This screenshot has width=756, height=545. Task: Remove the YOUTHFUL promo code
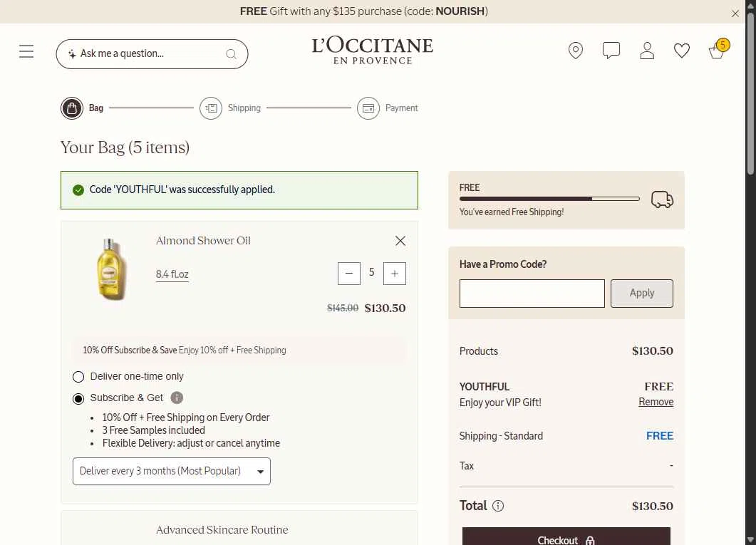pyautogui.click(x=656, y=402)
